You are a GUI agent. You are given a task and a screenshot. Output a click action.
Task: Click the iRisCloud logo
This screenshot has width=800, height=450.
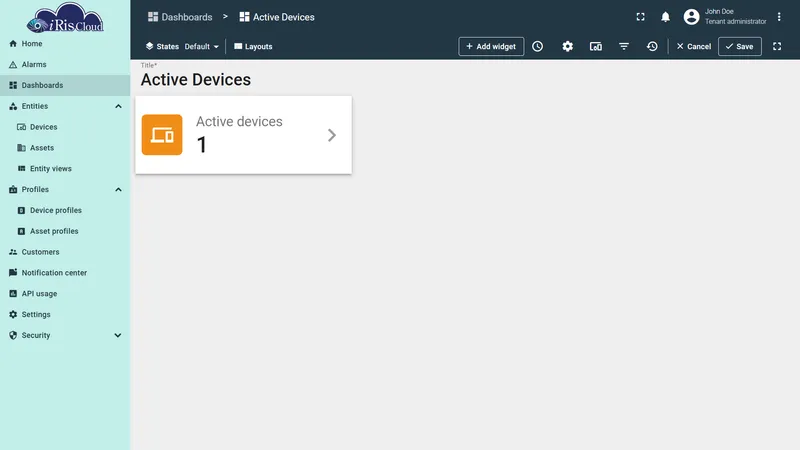65,18
